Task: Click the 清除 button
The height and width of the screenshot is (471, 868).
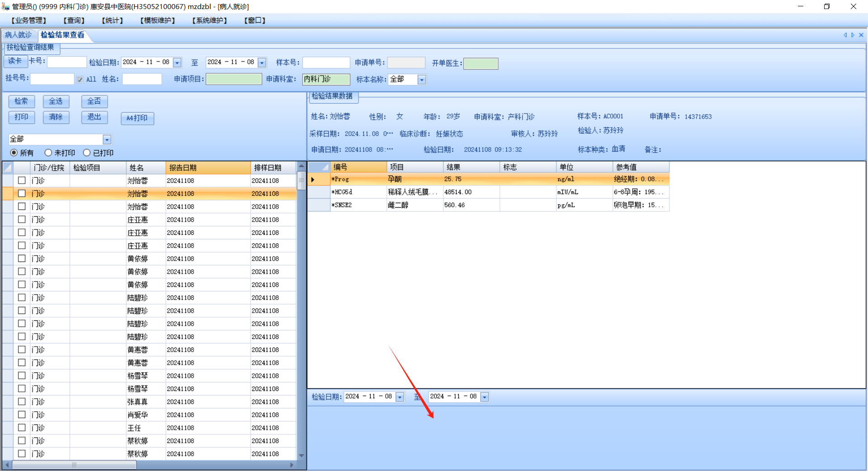Action: (56, 117)
